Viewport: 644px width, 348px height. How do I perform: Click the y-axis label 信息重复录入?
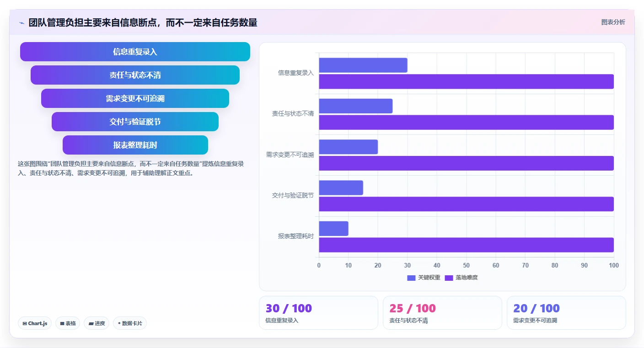point(296,73)
